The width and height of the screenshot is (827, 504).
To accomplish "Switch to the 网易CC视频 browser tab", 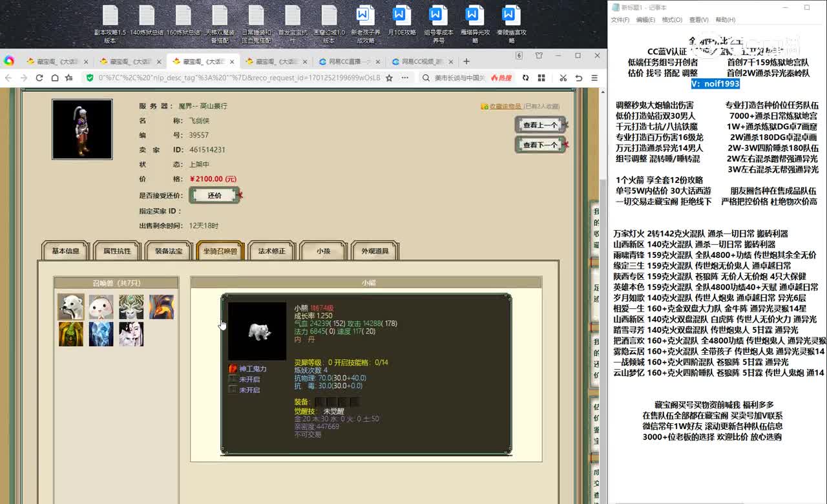I will pos(421,61).
